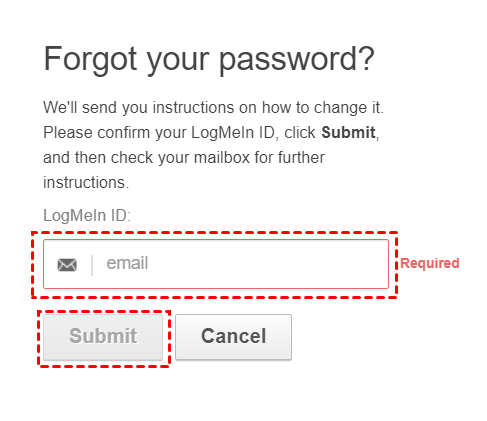Click the red Required validation message
The image size is (487, 421).
(x=430, y=263)
